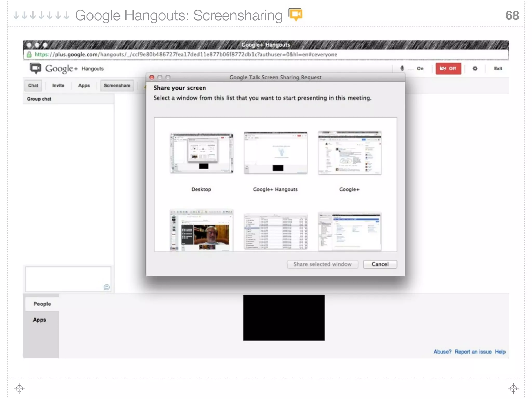Click Report an issue link

pyautogui.click(x=473, y=352)
